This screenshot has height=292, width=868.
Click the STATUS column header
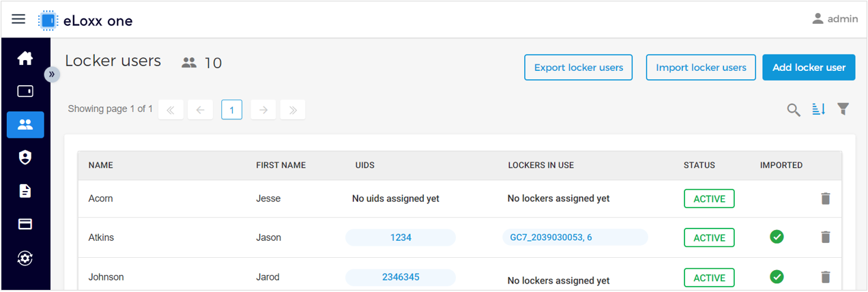click(699, 165)
